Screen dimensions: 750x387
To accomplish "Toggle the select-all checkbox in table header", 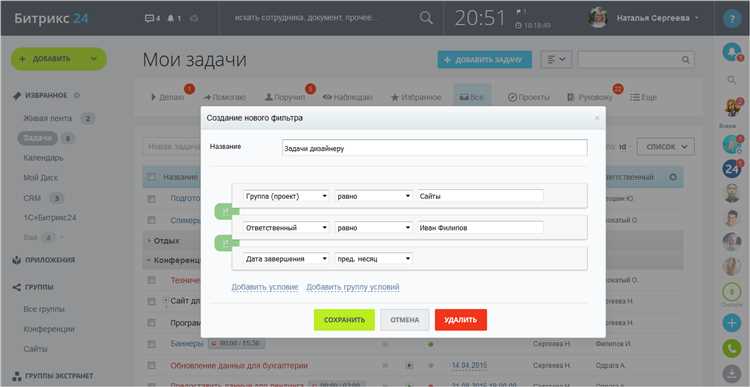I will pos(151,177).
